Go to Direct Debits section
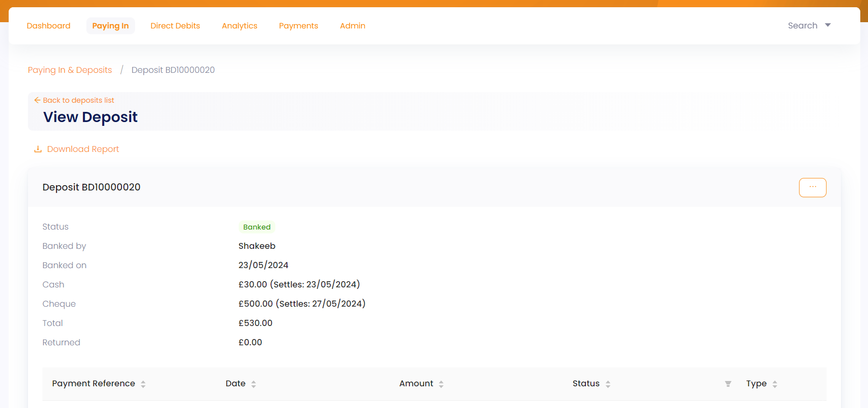Viewport: 868px width, 408px height. click(x=175, y=26)
